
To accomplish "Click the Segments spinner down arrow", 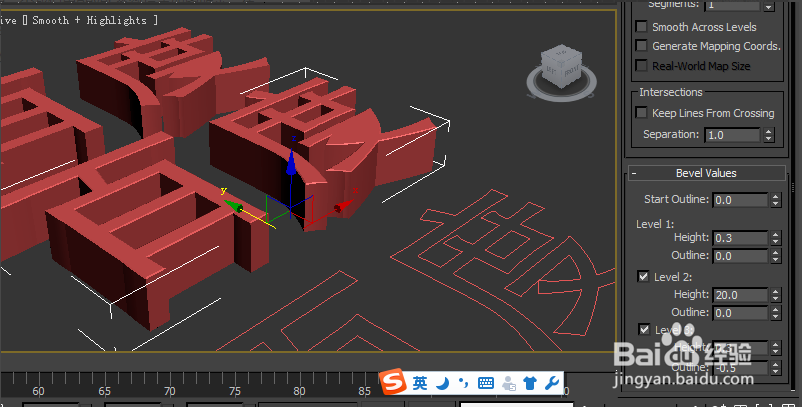I will click(769, 8).
